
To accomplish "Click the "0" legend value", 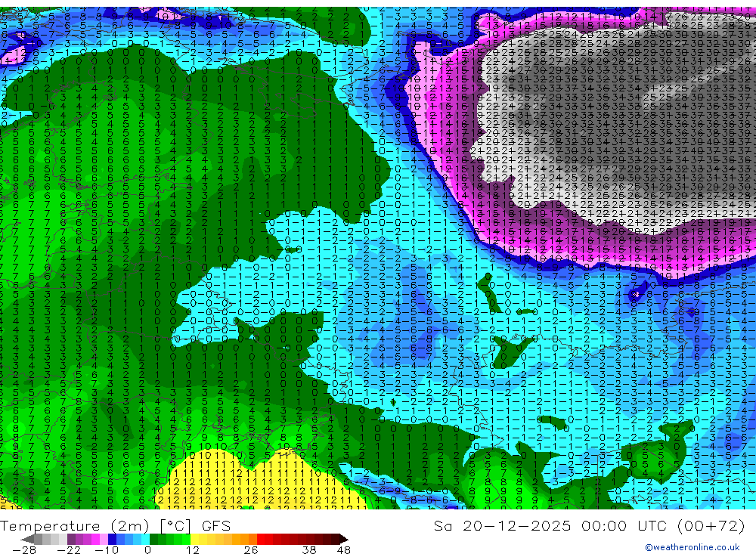I will pos(147,550).
